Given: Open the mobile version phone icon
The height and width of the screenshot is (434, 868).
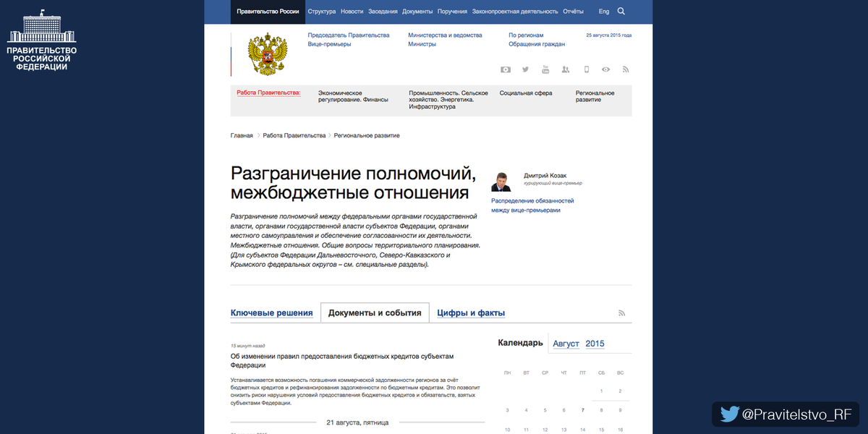Looking at the screenshot, I should pos(587,69).
